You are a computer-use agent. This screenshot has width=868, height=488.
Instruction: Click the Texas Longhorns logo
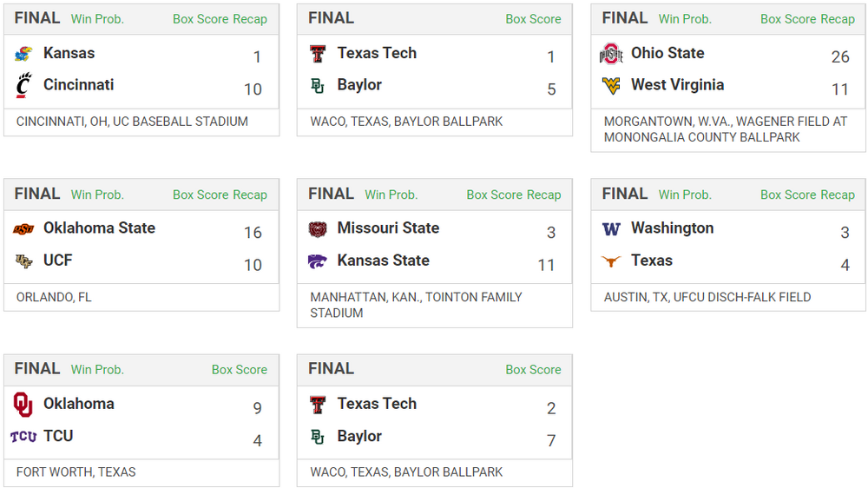[x=611, y=260]
